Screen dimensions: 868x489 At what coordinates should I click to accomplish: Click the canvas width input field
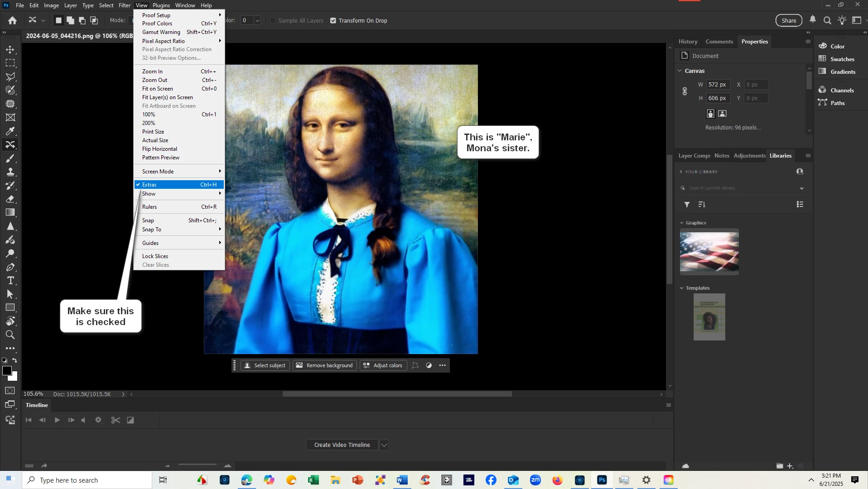click(x=718, y=85)
